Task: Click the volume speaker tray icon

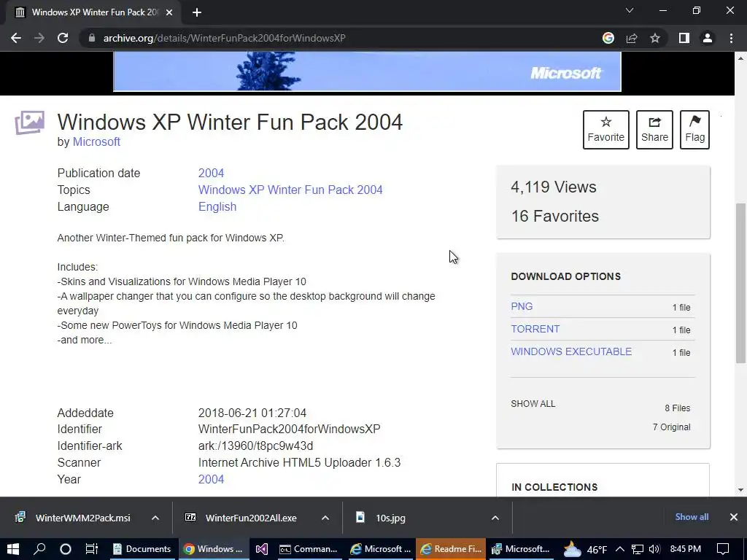Action: [x=654, y=549]
